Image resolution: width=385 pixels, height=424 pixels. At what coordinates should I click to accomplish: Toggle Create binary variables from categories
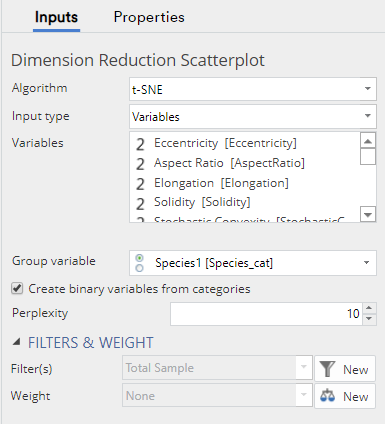pyautogui.click(x=17, y=288)
